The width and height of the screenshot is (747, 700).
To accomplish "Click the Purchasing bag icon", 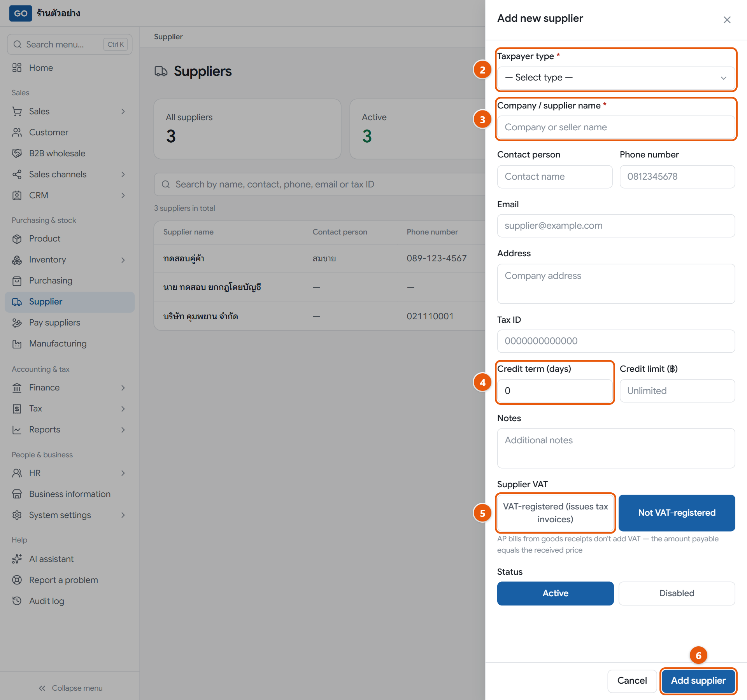I will (x=17, y=281).
